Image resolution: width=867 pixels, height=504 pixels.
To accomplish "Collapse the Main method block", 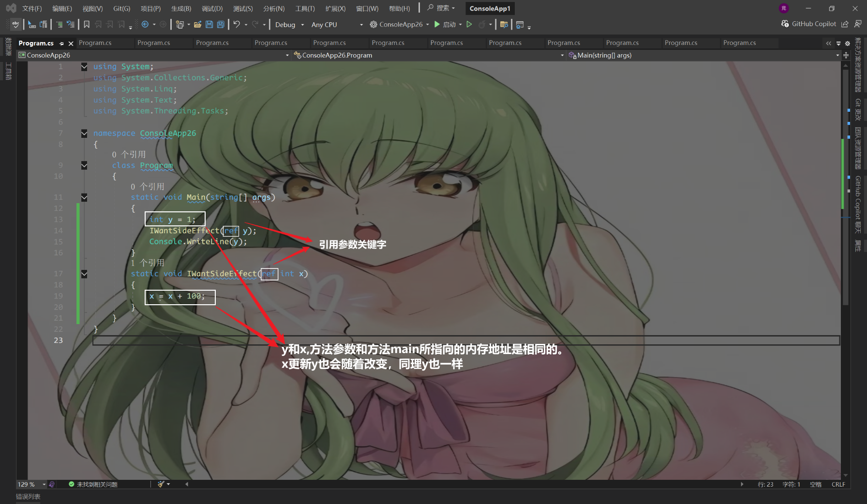I will [84, 197].
